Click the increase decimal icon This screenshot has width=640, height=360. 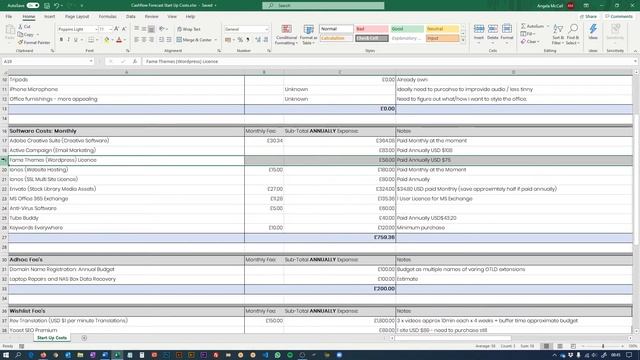[x=258, y=40]
